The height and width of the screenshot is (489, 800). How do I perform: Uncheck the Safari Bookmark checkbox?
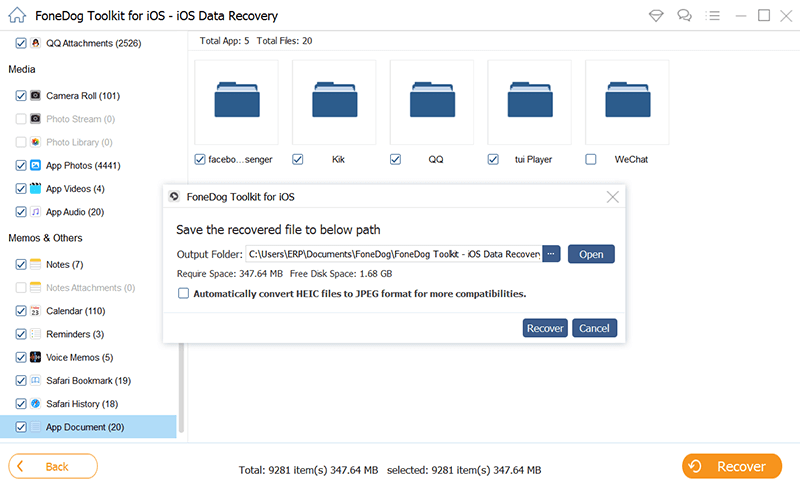[21, 380]
